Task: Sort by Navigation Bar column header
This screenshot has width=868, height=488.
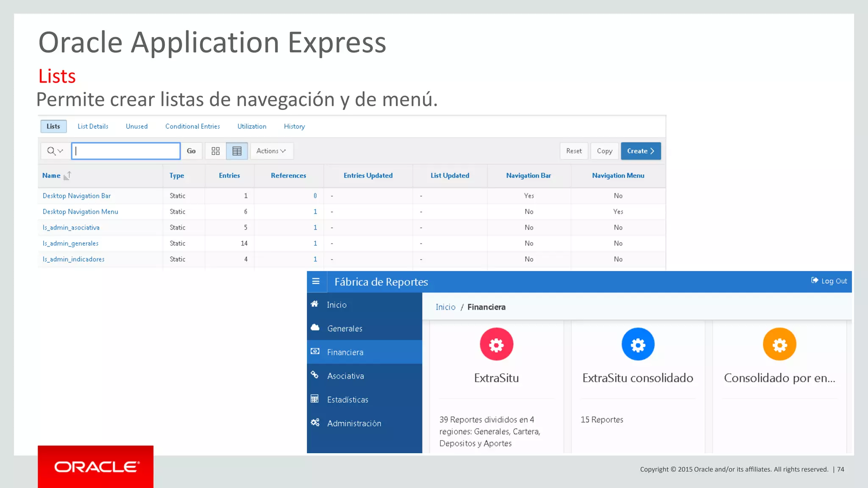Action: (x=529, y=175)
